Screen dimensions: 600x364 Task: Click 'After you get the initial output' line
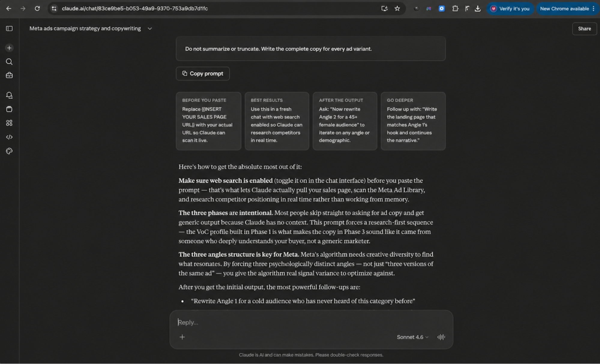coord(269,287)
